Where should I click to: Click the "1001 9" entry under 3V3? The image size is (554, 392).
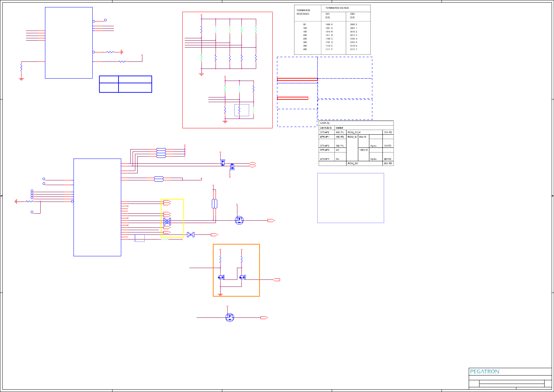pos(329,28)
